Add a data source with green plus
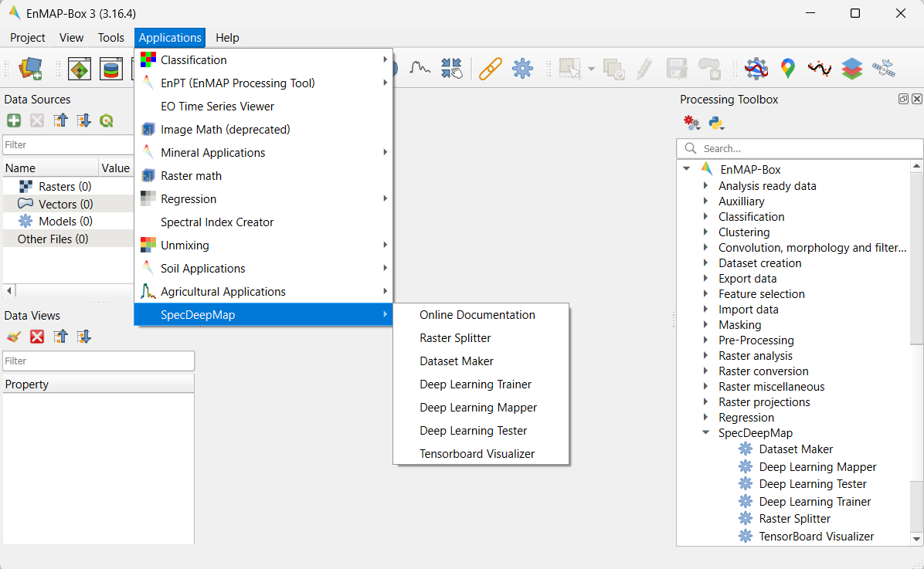 click(14, 120)
